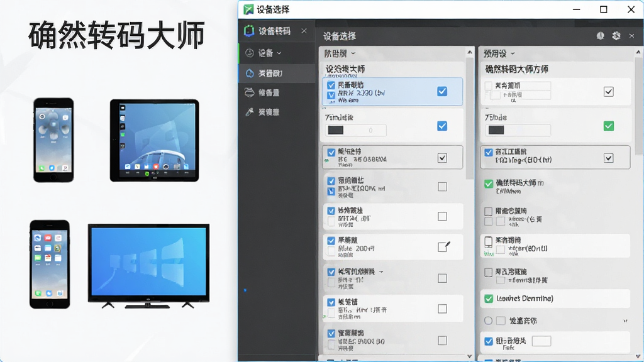Click the left panel's scroll-up arrow
644x362 pixels.
[470, 52]
